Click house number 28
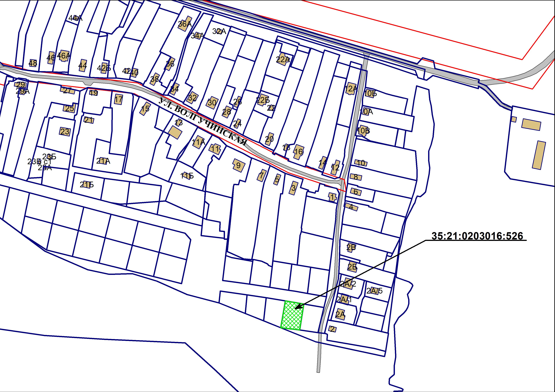555x392 pixels. pos(227,112)
